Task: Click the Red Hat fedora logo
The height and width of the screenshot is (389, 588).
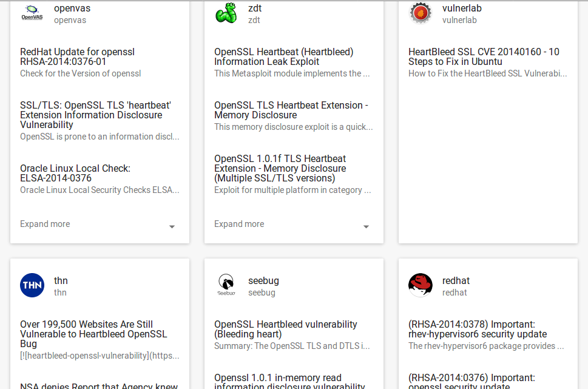Action: [421, 285]
